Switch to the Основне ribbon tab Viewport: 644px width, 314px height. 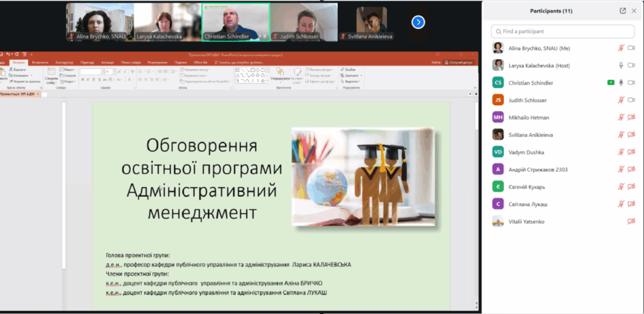(x=19, y=62)
